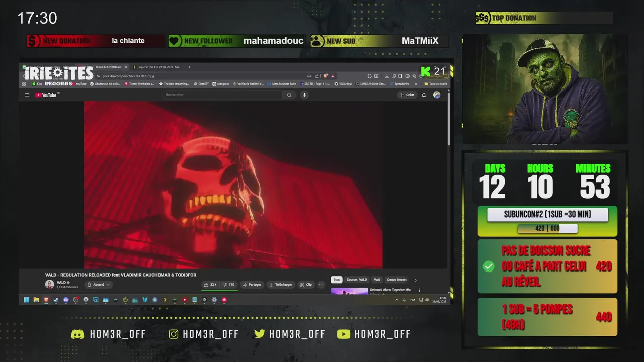Select the Tout filter chip
Viewport: 644px width, 362px height.
(x=337, y=280)
